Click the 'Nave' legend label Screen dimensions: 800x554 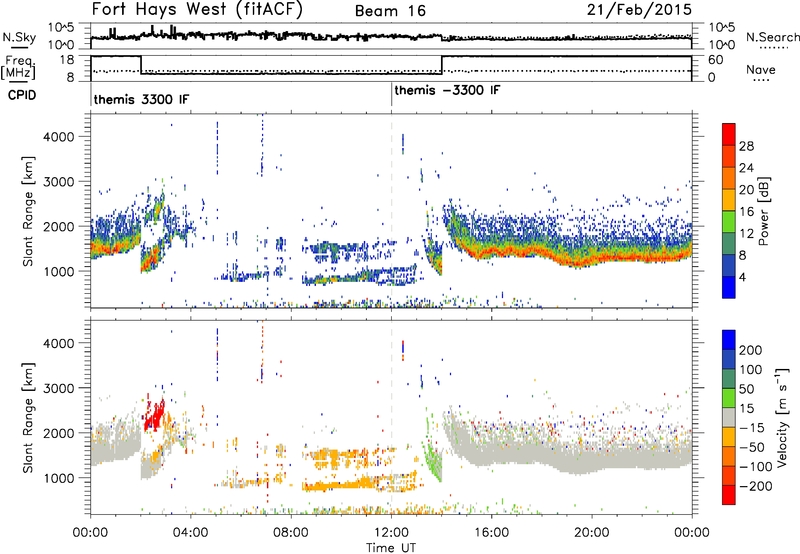pos(761,69)
